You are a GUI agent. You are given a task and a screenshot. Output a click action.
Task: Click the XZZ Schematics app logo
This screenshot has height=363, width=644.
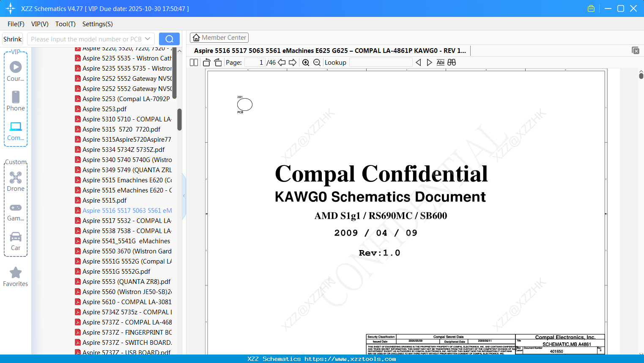coord(11,8)
